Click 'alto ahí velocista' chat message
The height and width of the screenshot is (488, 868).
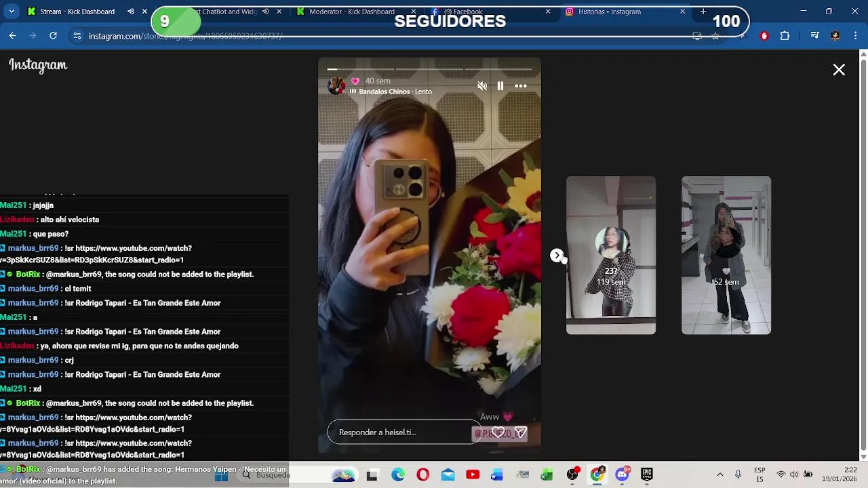click(69, 220)
